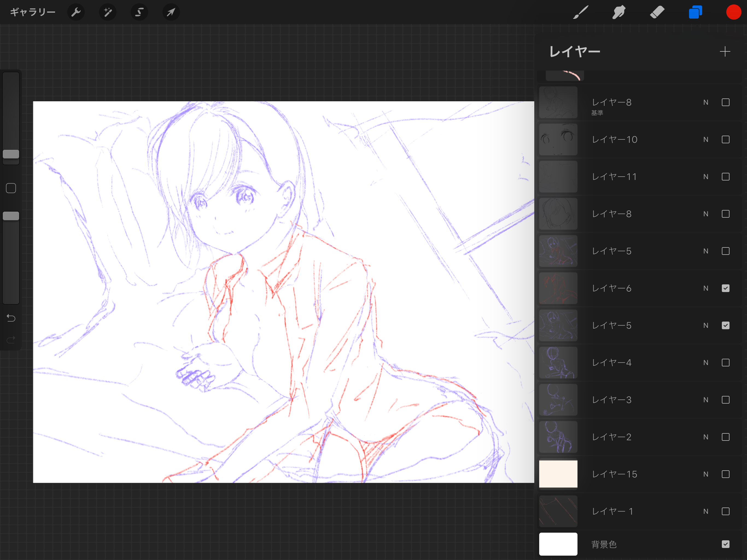Tap the レイヤー10 eyes sketch thumbnail
Image resolution: width=747 pixels, height=560 pixels.
558,139
